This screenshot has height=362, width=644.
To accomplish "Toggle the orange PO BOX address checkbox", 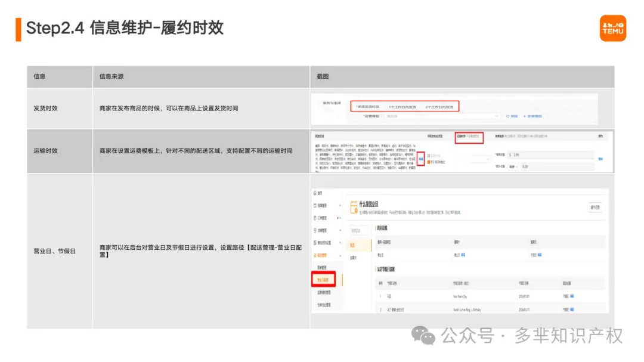I will click(x=429, y=162).
